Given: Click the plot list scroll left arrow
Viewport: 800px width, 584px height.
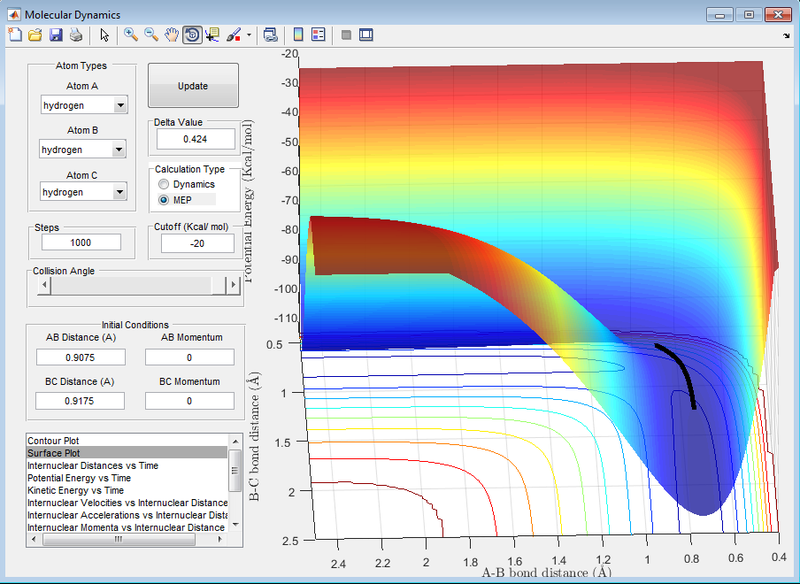Looking at the screenshot, I should (x=34, y=539).
